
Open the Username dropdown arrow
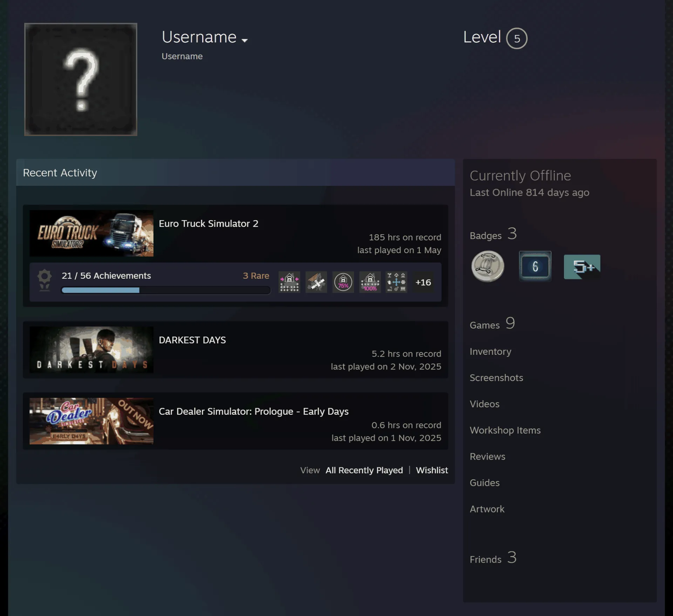pos(245,40)
